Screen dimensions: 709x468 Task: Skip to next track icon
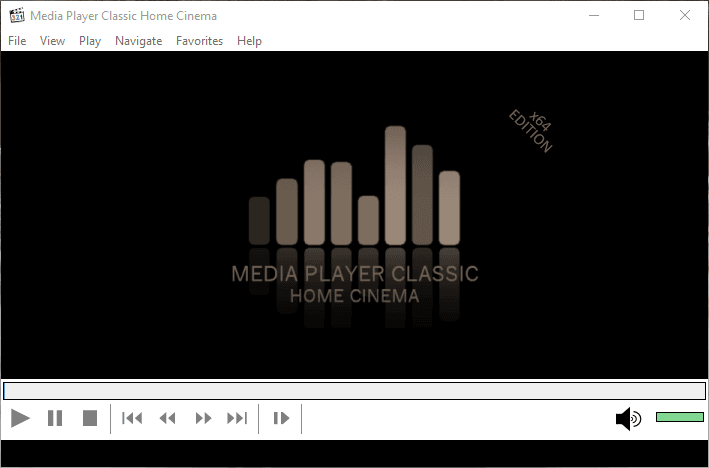tap(237, 418)
